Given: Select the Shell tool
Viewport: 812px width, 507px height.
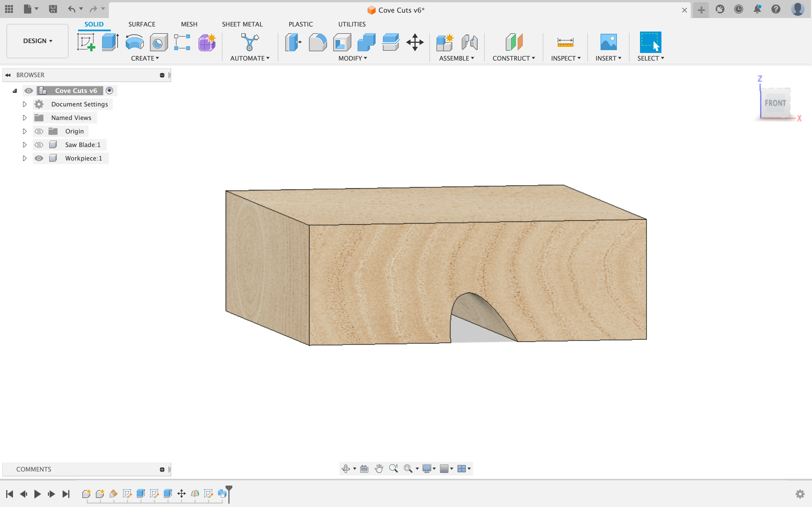Looking at the screenshot, I should [x=342, y=42].
